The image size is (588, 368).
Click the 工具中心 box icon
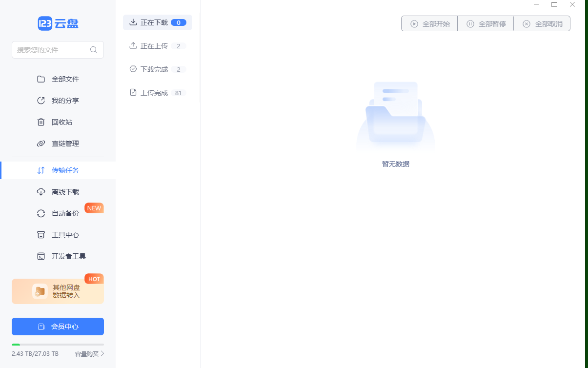[x=41, y=235]
